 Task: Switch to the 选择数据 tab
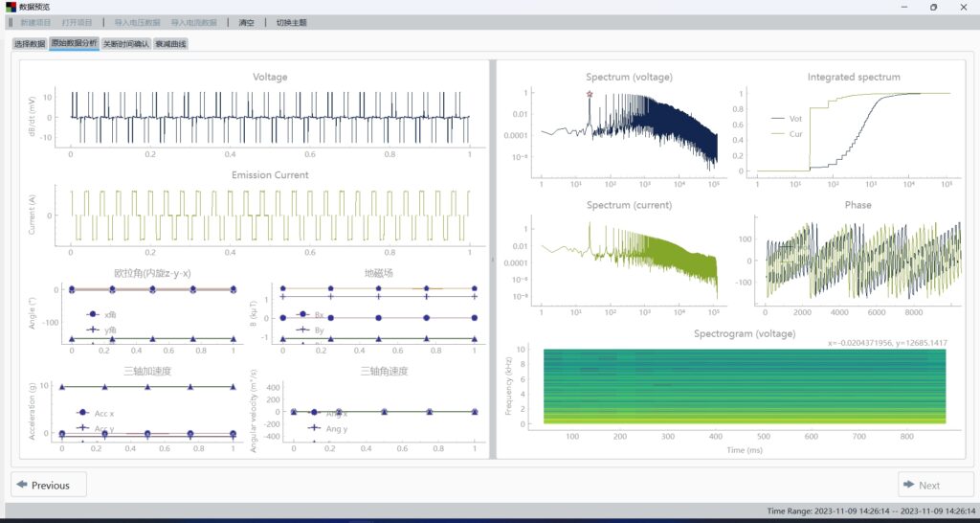(29, 44)
